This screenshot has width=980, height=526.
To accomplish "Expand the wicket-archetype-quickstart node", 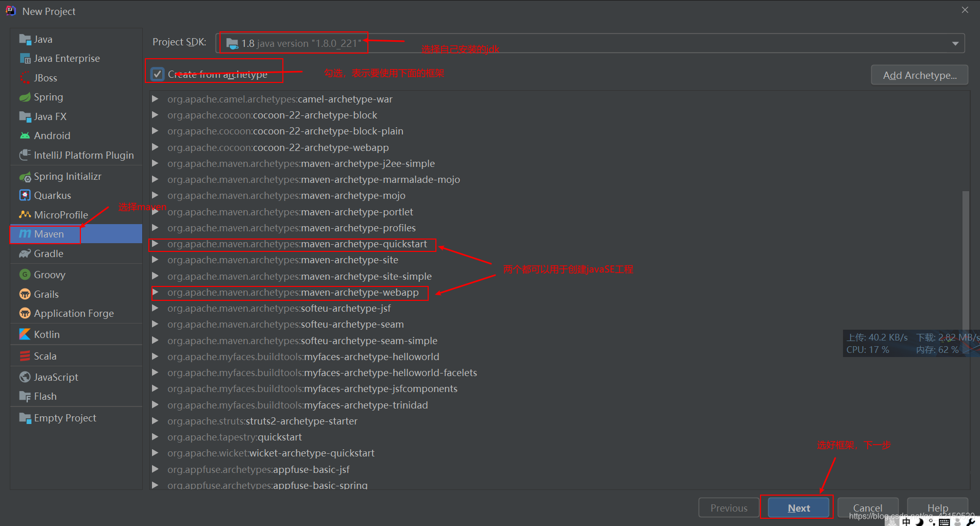I will 155,453.
